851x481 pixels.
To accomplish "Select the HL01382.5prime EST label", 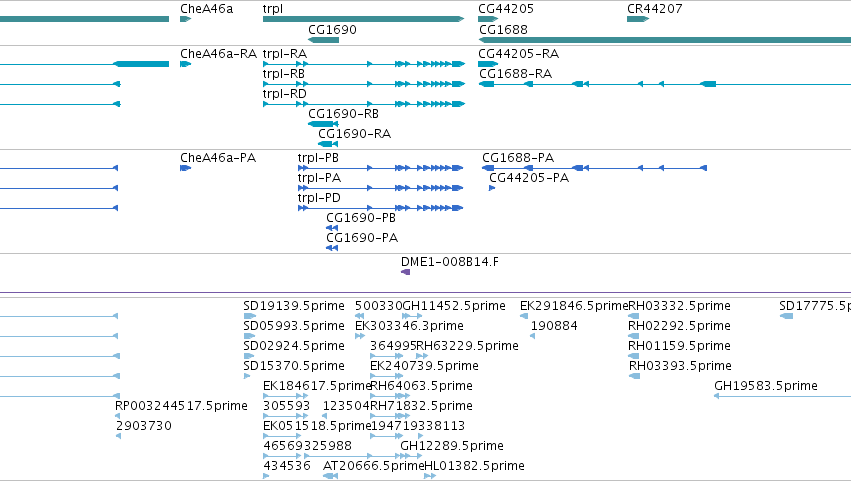I will pos(474,466).
